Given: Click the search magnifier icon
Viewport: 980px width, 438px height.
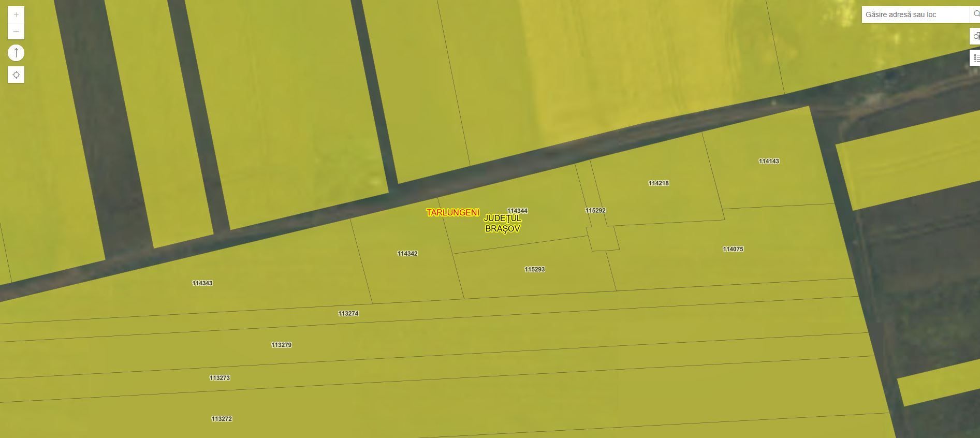Looking at the screenshot, I should [975, 14].
